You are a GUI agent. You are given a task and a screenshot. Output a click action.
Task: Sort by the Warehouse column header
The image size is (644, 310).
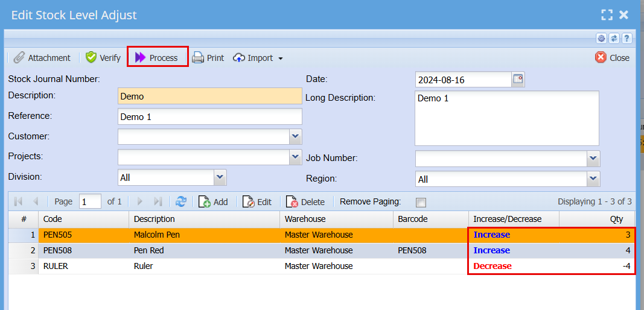pos(336,219)
